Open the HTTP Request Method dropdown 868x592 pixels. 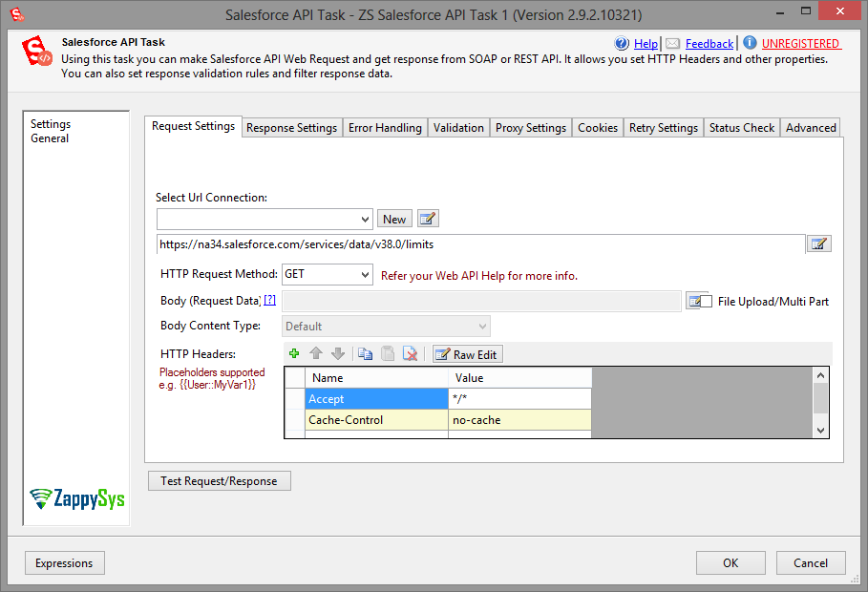click(365, 274)
